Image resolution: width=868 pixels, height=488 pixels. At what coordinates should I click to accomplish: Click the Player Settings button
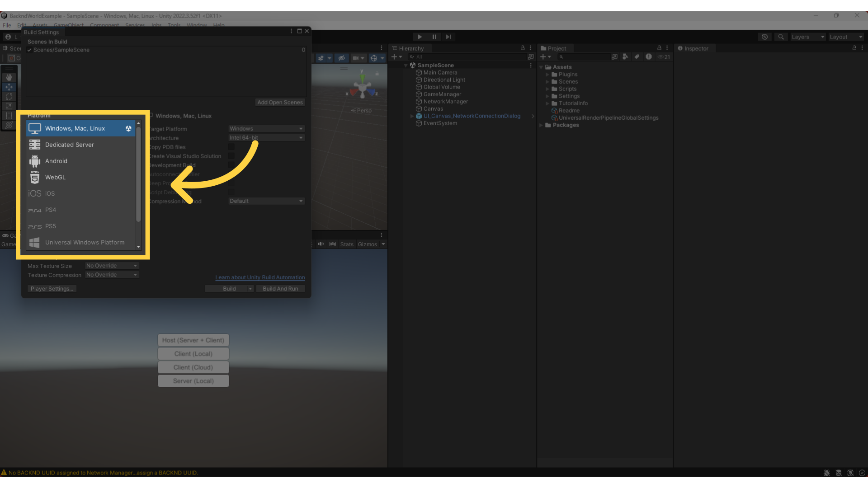52,289
